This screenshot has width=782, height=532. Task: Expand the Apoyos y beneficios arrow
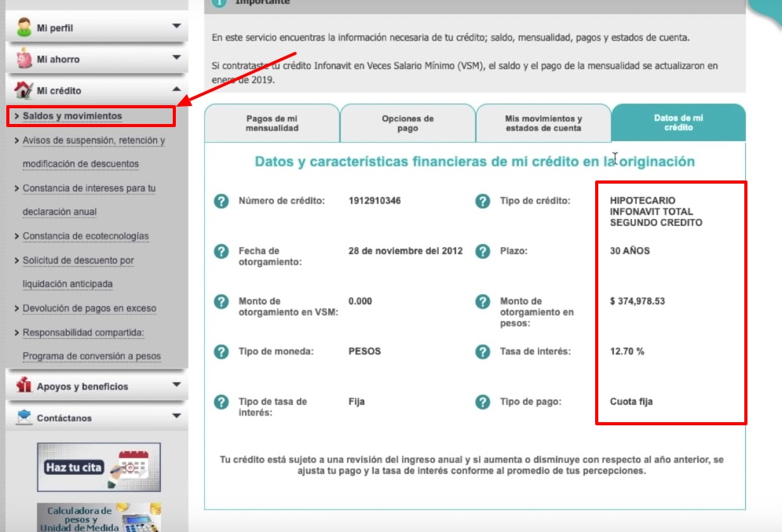coord(177,384)
